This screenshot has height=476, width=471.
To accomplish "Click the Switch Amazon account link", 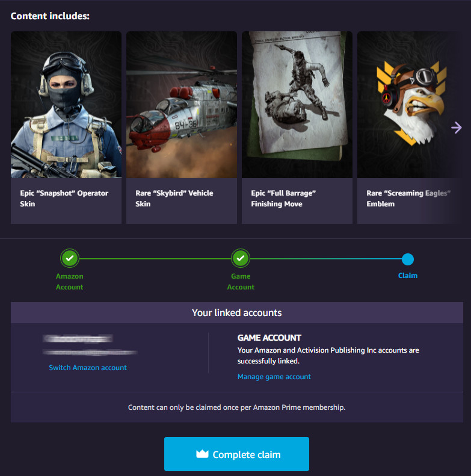I will tap(88, 368).
